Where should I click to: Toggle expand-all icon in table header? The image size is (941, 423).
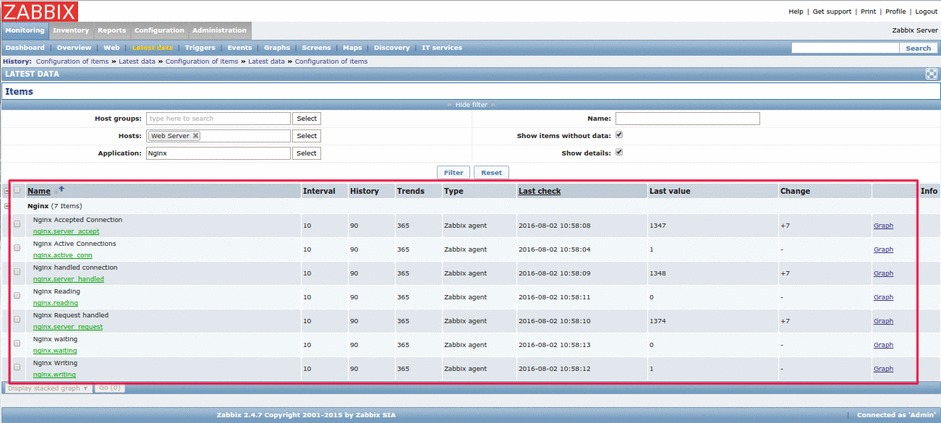click(x=7, y=191)
